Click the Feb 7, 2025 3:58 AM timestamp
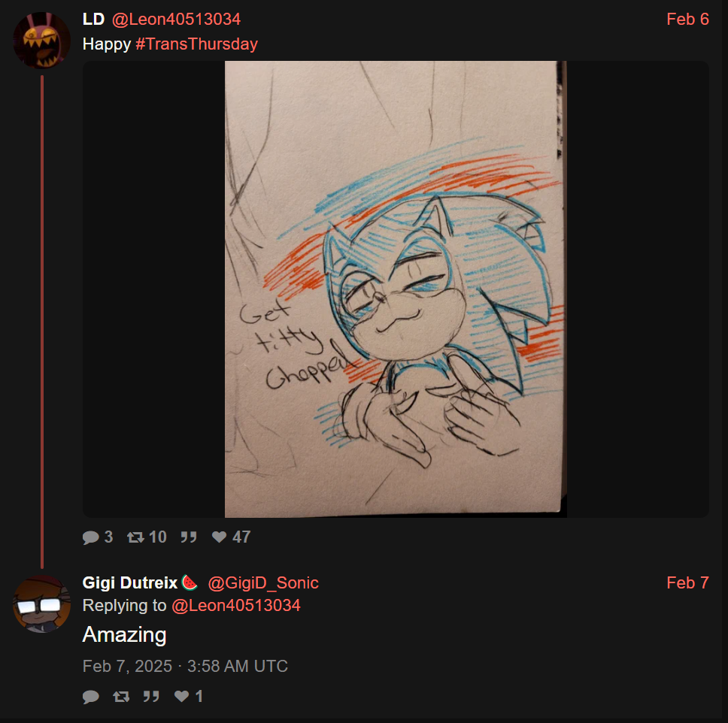This screenshot has width=728, height=723. pyautogui.click(x=185, y=667)
